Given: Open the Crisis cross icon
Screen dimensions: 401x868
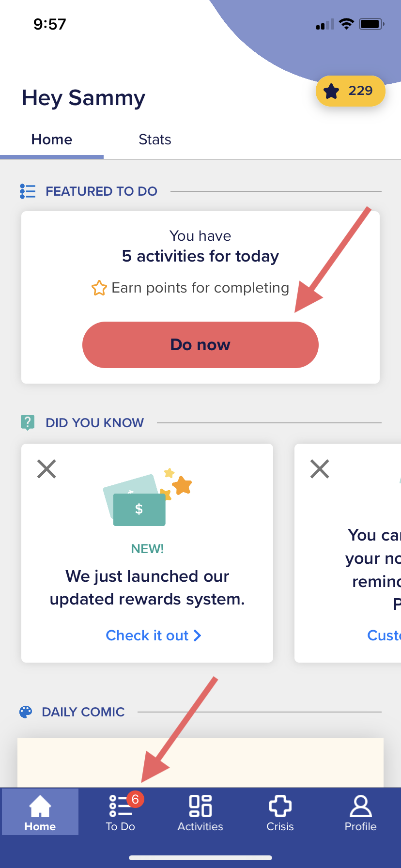Looking at the screenshot, I should point(280,806).
